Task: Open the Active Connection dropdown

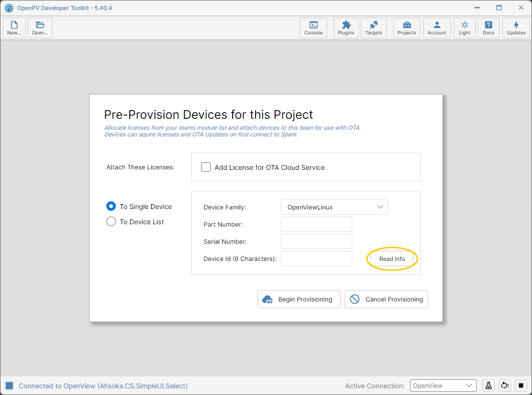Action: (443, 385)
